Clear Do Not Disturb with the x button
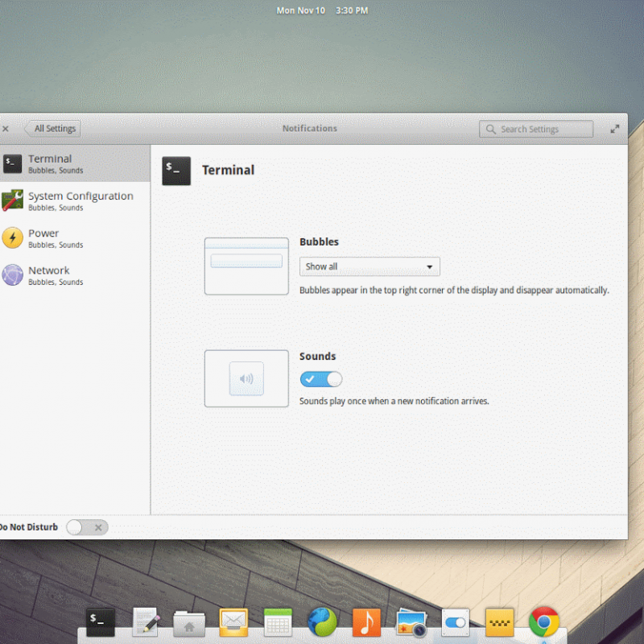The width and height of the screenshot is (644, 644). tap(98, 527)
